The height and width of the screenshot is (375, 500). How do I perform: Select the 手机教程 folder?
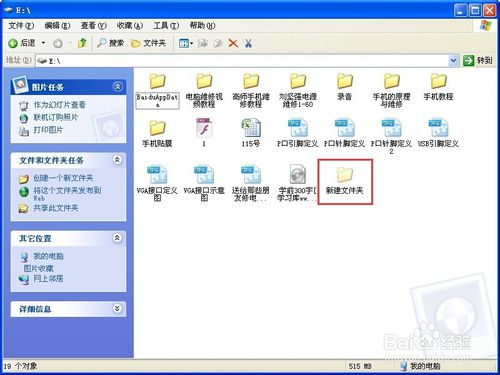point(438,87)
